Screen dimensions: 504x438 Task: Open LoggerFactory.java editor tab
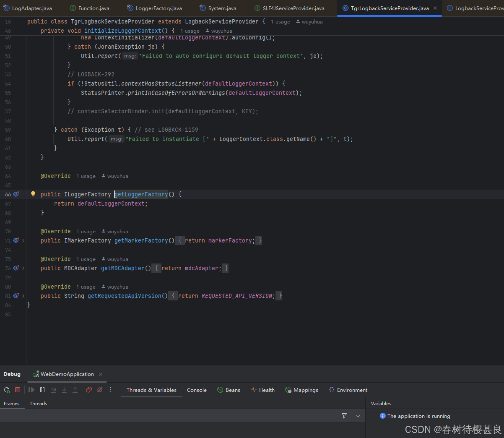click(154, 8)
